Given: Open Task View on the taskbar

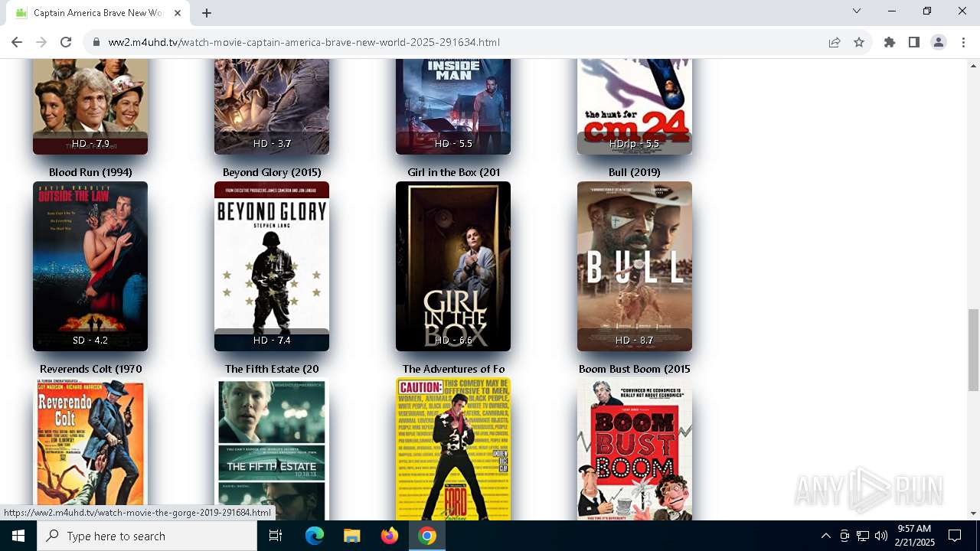Looking at the screenshot, I should click(276, 536).
